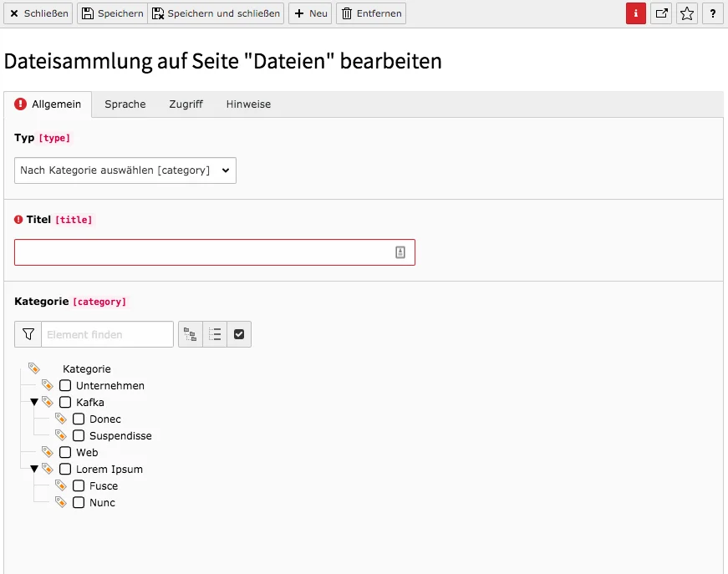
Task: Collapse the Kafka tree node
Action: (x=34, y=402)
